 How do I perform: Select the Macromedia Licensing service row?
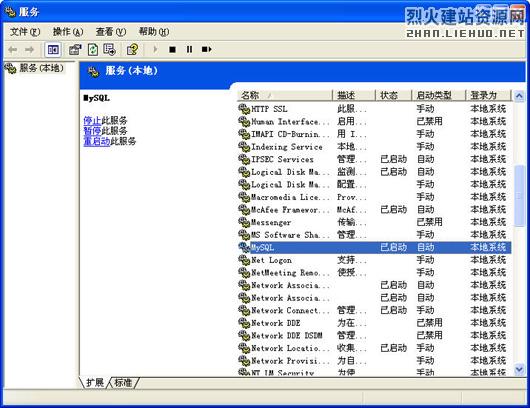click(374, 197)
